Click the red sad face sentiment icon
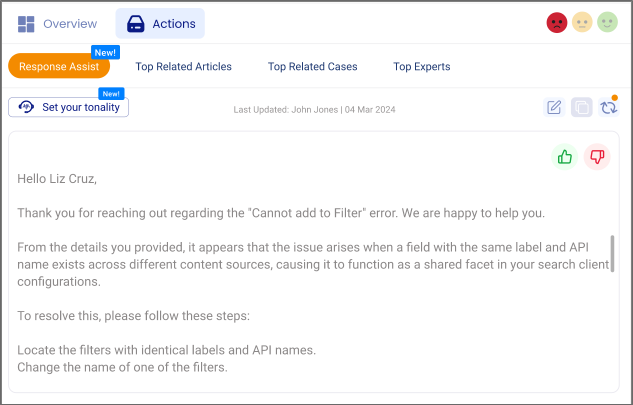The height and width of the screenshot is (405, 633). [x=557, y=23]
